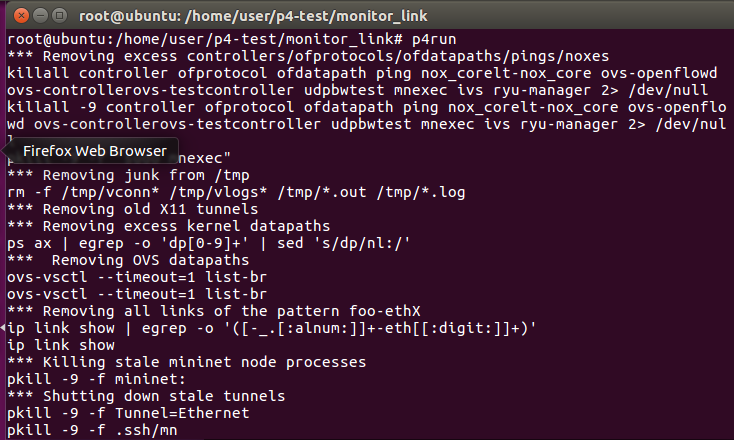Click the p4run command at the prompt
The height and width of the screenshot is (440, 734).
(x=433, y=39)
